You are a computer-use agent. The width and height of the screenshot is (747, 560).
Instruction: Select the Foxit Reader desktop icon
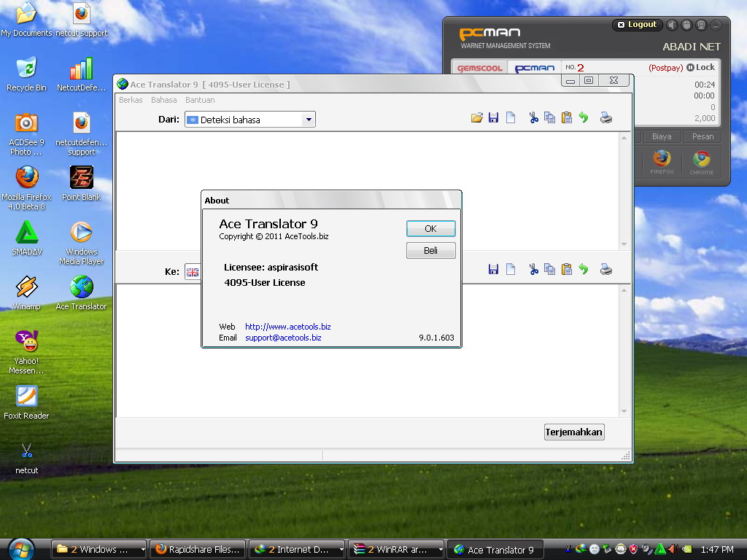27,402
